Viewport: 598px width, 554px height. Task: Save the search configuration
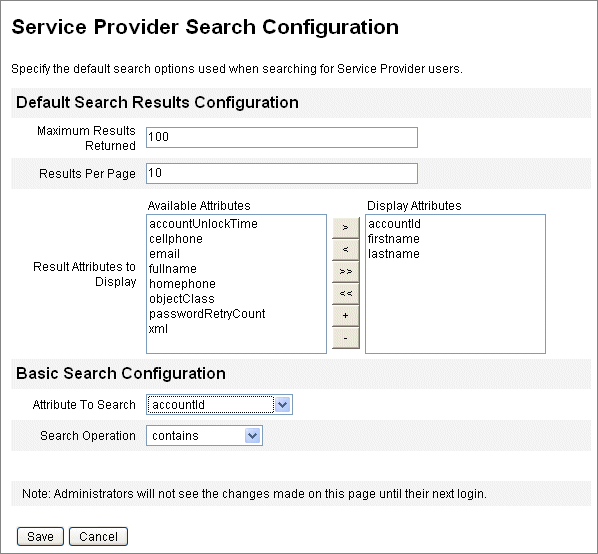pos(40,536)
